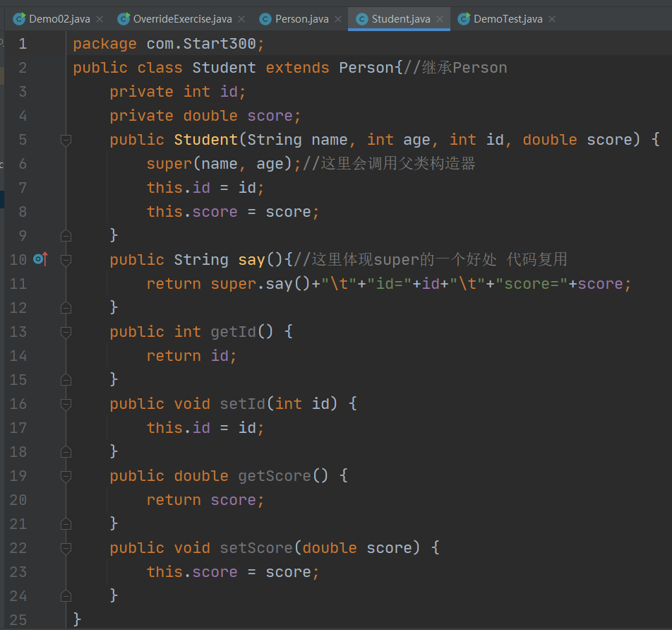The image size is (672, 630).
Task: Collapse the Student constructor fold at line 5
Action: [66, 140]
